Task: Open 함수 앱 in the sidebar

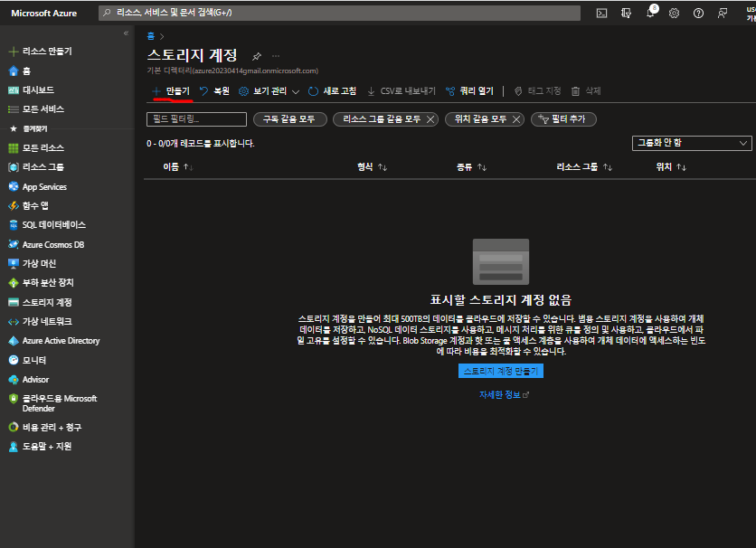Action: click(28, 206)
